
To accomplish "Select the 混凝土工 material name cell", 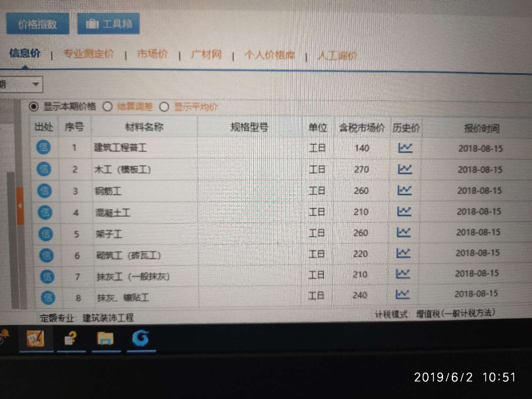I will click(113, 212).
